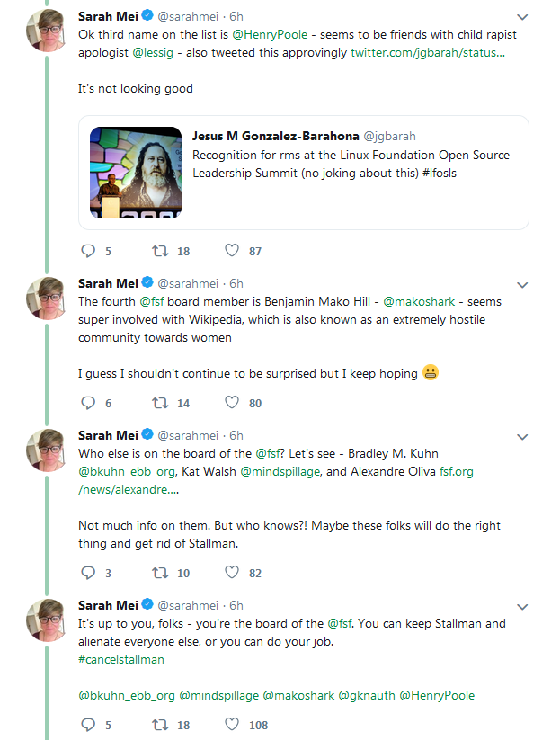This screenshot has width=560, height=740.
Task: Open the chevron menu on the #cancelstallman tweet
Action: tap(522, 607)
